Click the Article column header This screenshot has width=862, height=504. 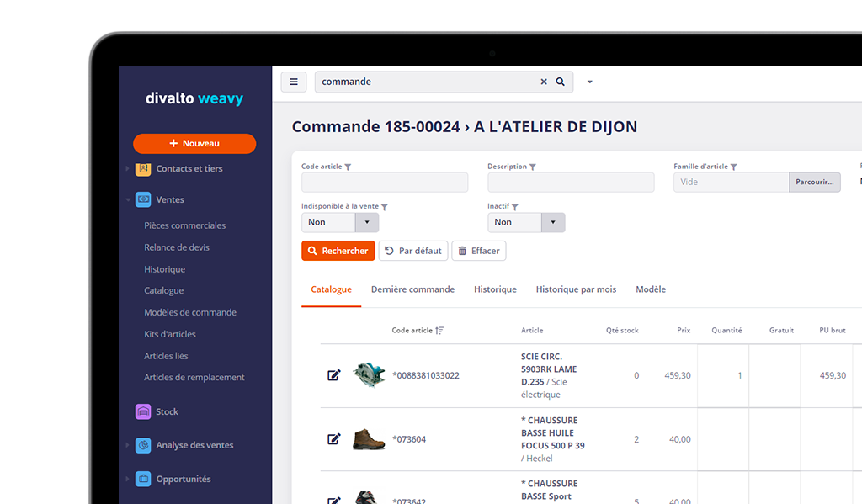coord(532,331)
